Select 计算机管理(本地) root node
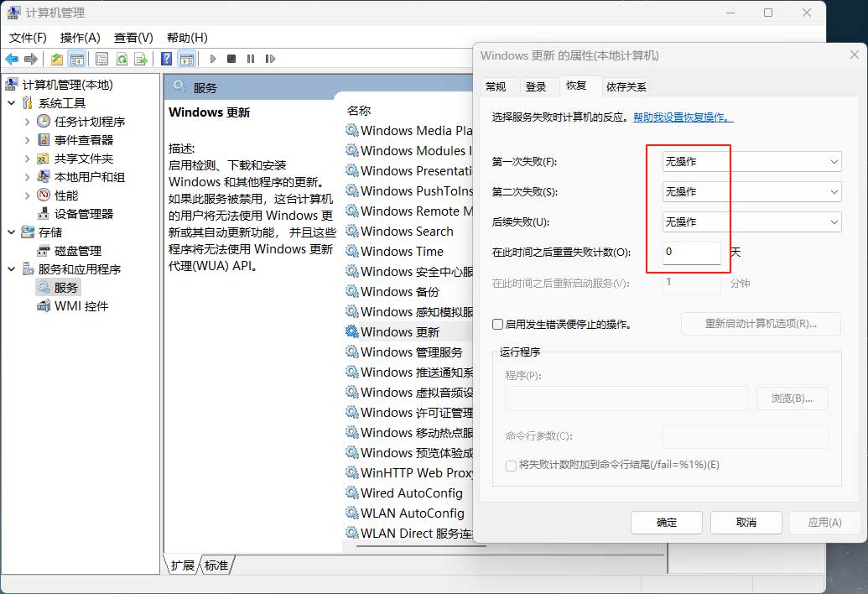Viewport: 868px width, 594px height. [67, 85]
